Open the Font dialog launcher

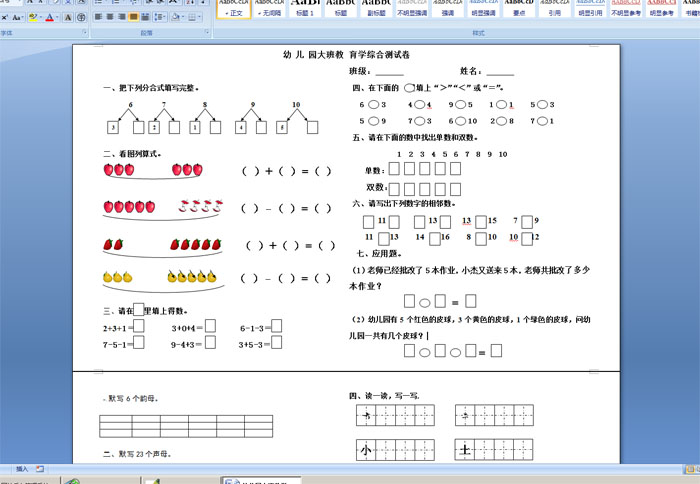tap(84, 32)
